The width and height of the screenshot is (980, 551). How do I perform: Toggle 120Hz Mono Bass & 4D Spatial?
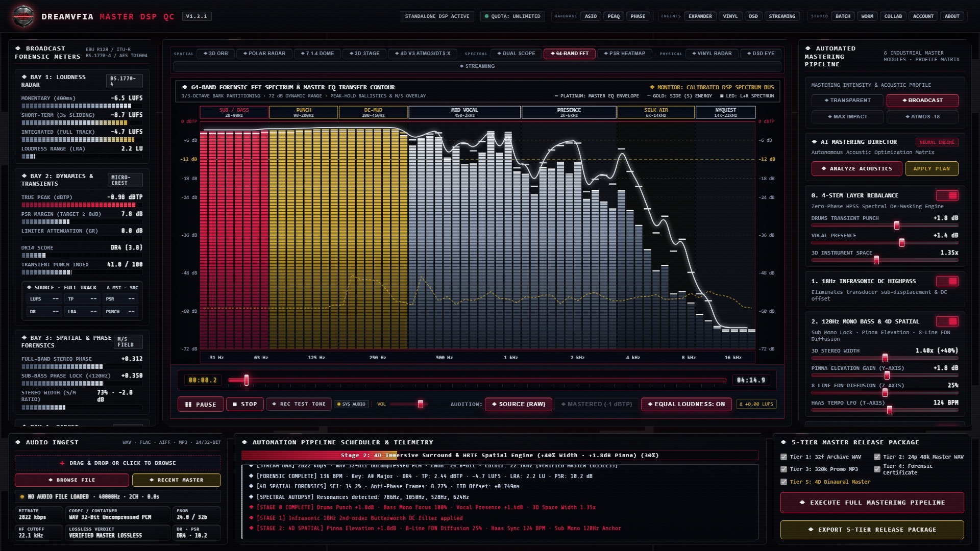tap(947, 322)
